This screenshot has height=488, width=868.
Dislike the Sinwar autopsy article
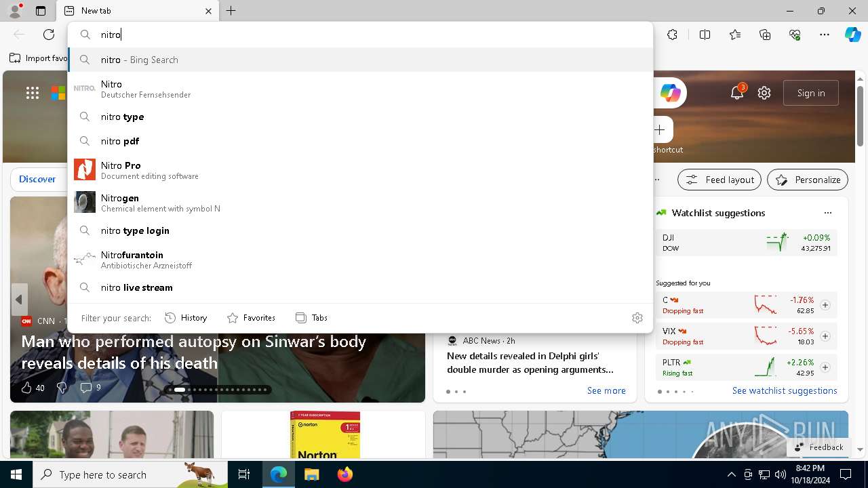pyautogui.click(x=62, y=388)
